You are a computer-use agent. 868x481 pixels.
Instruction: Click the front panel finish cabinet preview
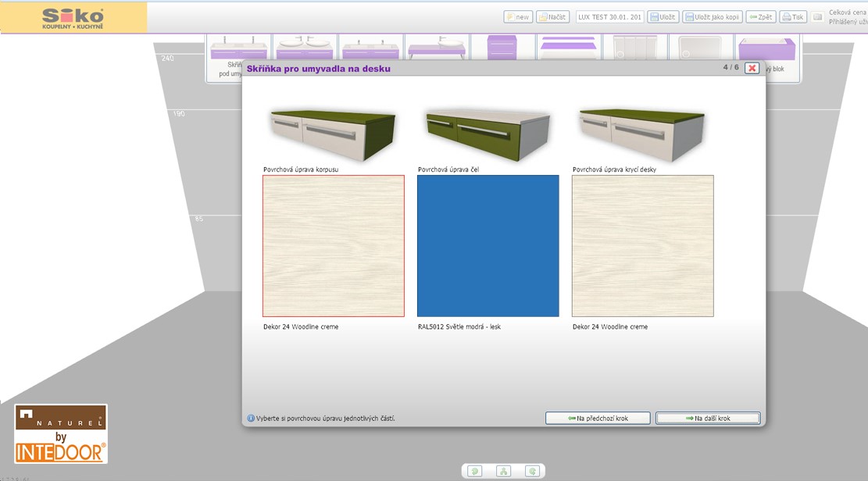coord(488,134)
